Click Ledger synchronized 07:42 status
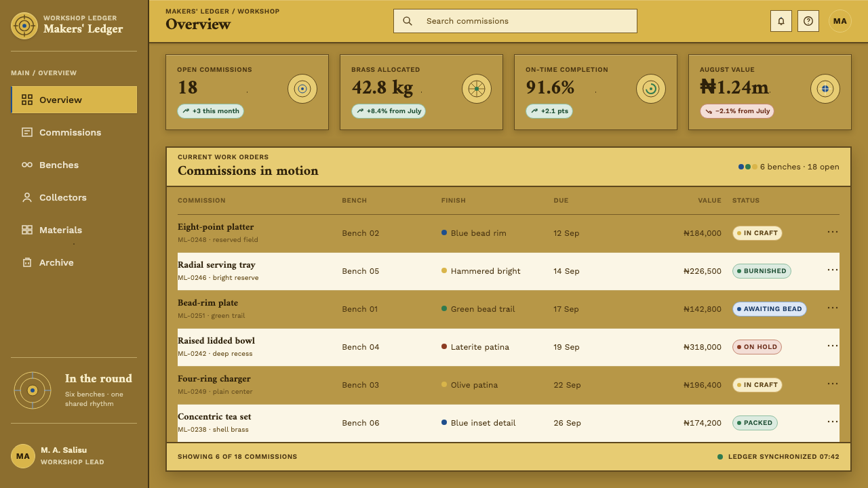This screenshot has height=488, width=868. pyautogui.click(x=778, y=457)
